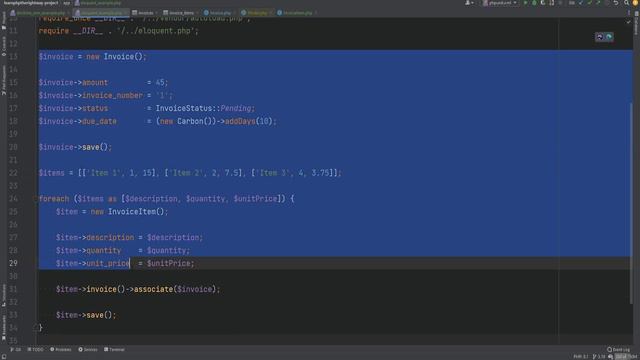Run the selected configuration with green play icon

[525, 3]
